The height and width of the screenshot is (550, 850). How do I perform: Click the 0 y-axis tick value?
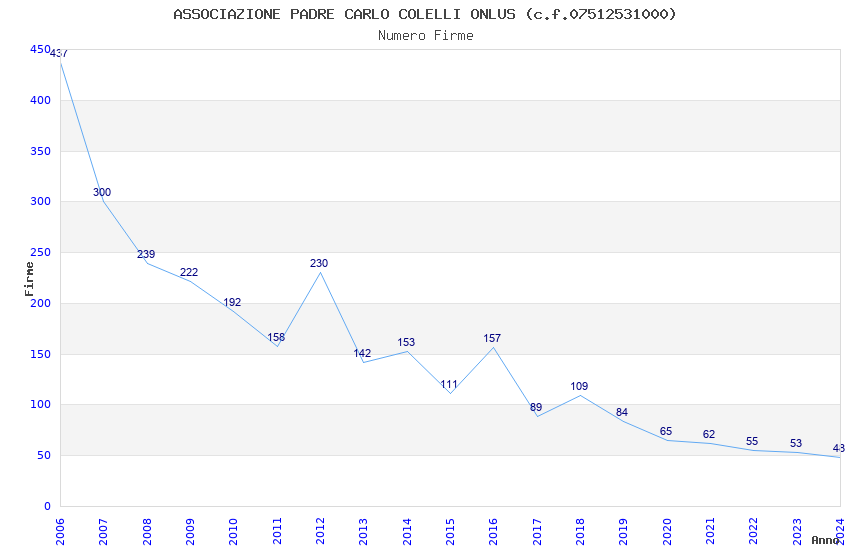(x=47, y=506)
